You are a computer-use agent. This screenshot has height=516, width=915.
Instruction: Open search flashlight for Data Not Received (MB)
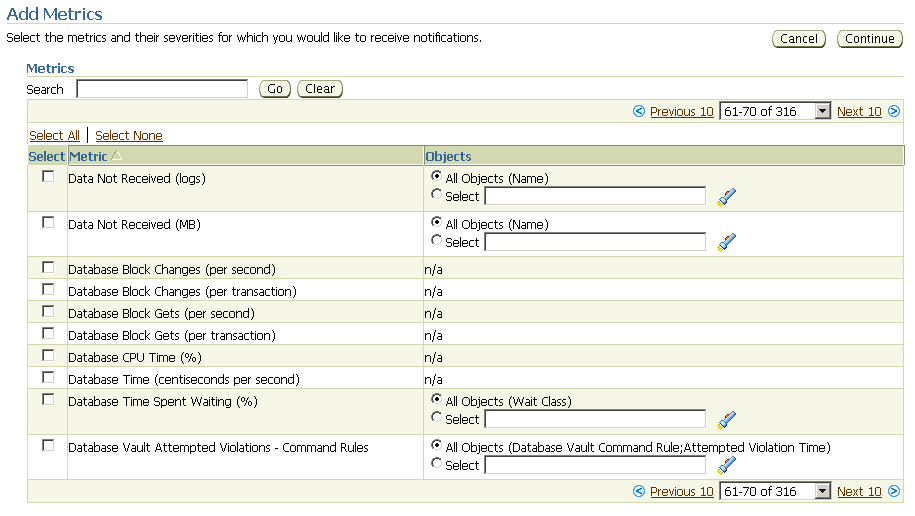tap(727, 242)
